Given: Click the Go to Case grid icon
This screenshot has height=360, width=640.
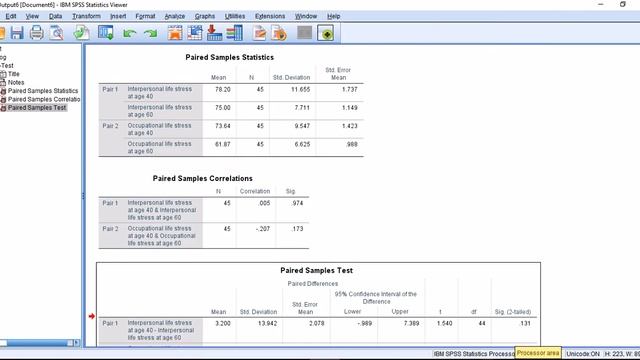Looking at the screenshot, I should pyautogui.click(x=195, y=33).
